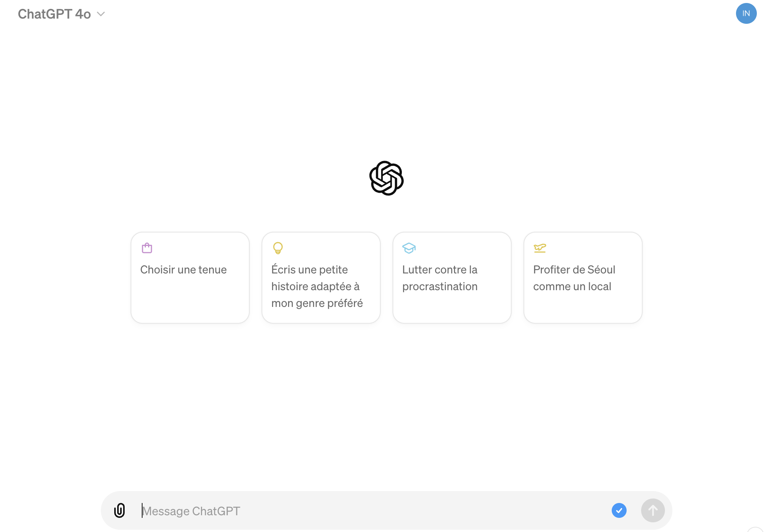Click the up-arrow send message button
Viewport: 768px width, 532px height.
pos(653,510)
